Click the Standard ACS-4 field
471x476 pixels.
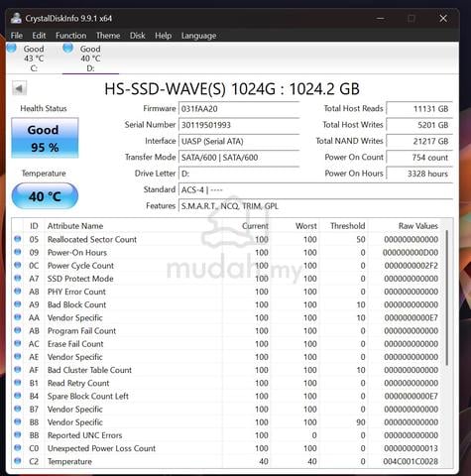click(x=315, y=189)
